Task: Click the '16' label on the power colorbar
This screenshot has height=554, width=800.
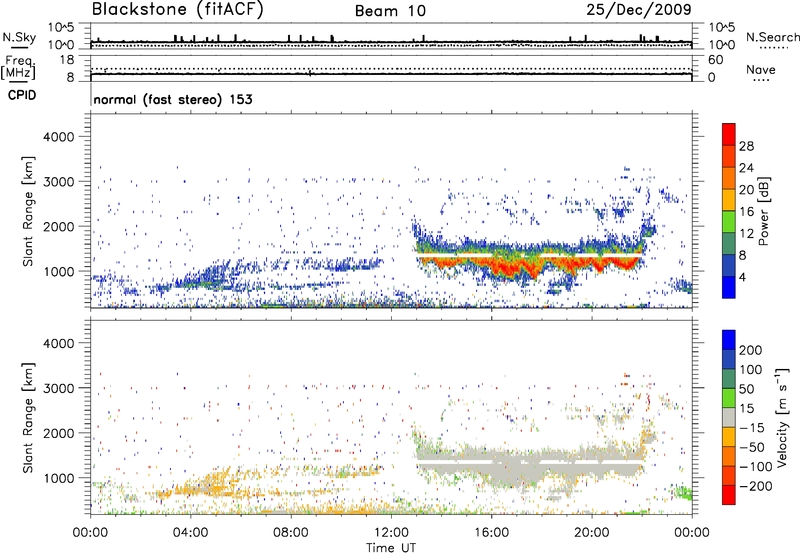Action: pos(746,212)
